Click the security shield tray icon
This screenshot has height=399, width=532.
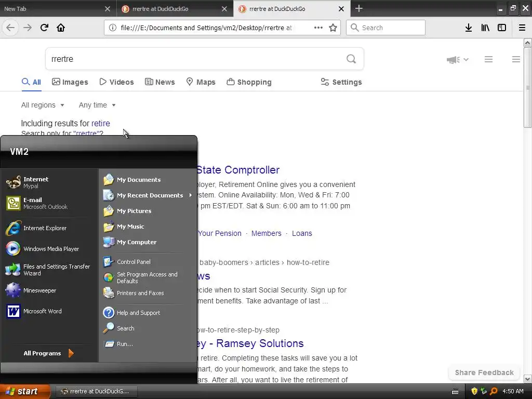coord(474,391)
